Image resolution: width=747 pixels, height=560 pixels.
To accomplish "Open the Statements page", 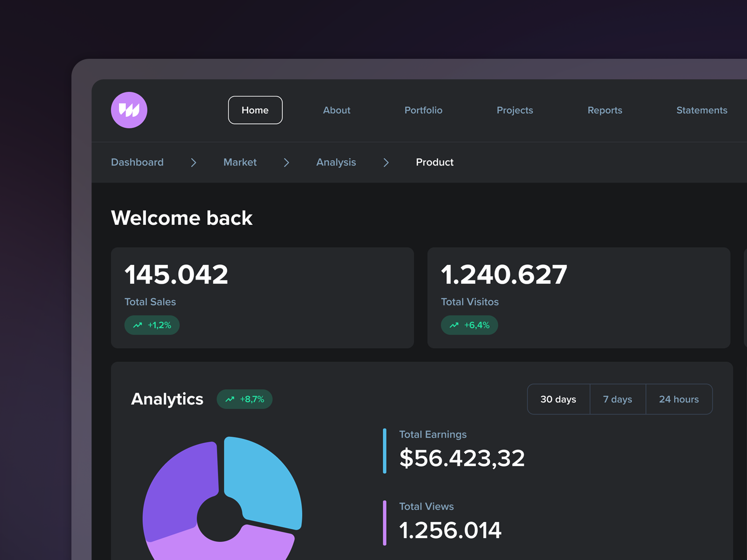I will 702,110.
